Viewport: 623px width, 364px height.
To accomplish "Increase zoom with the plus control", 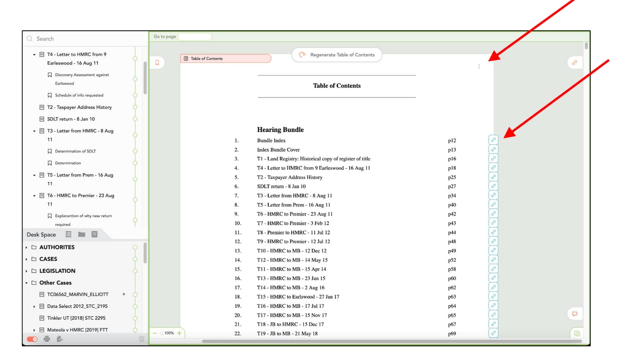I will [x=179, y=333].
